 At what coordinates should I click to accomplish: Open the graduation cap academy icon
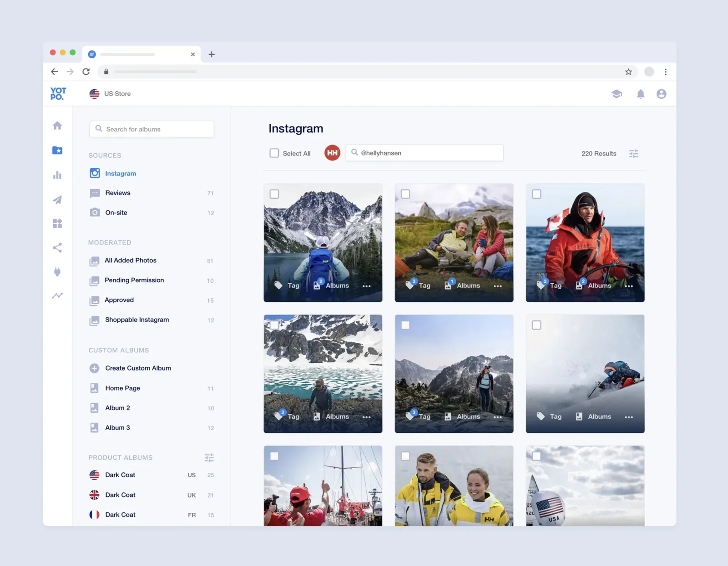tap(617, 94)
